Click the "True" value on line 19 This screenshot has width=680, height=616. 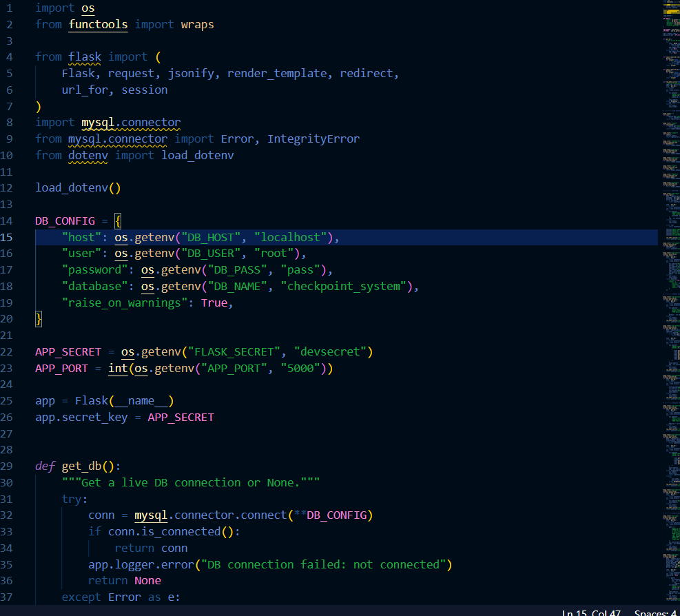click(214, 302)
